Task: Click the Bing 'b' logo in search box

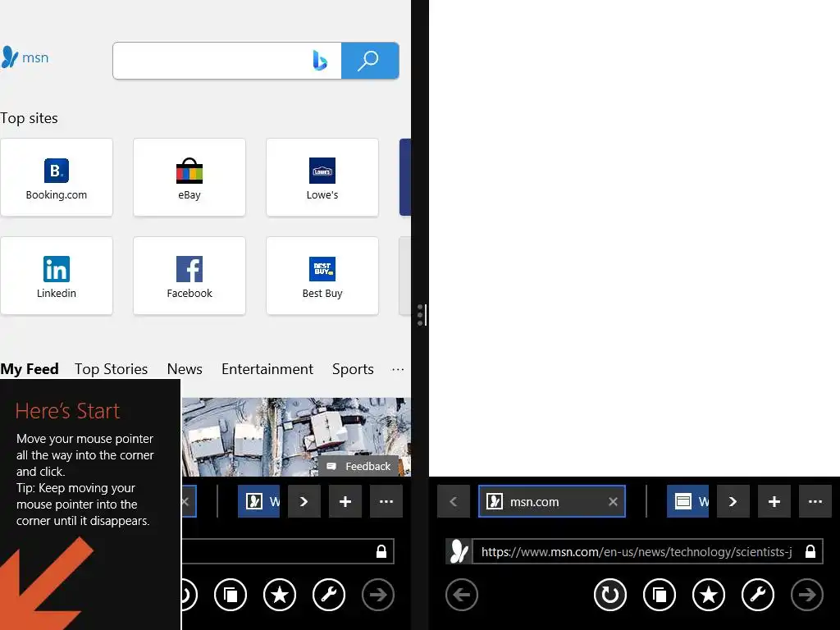Action: click(x=320, y=60)
